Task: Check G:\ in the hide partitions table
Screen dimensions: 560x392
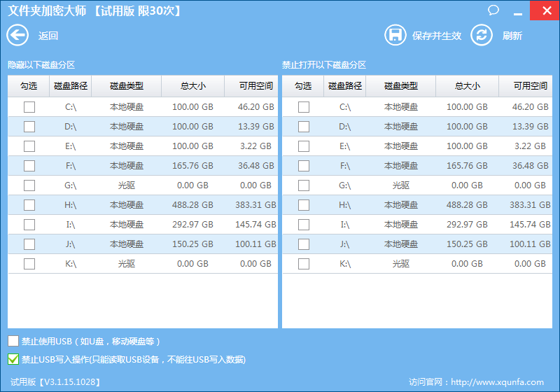Action: pos(29,185)
